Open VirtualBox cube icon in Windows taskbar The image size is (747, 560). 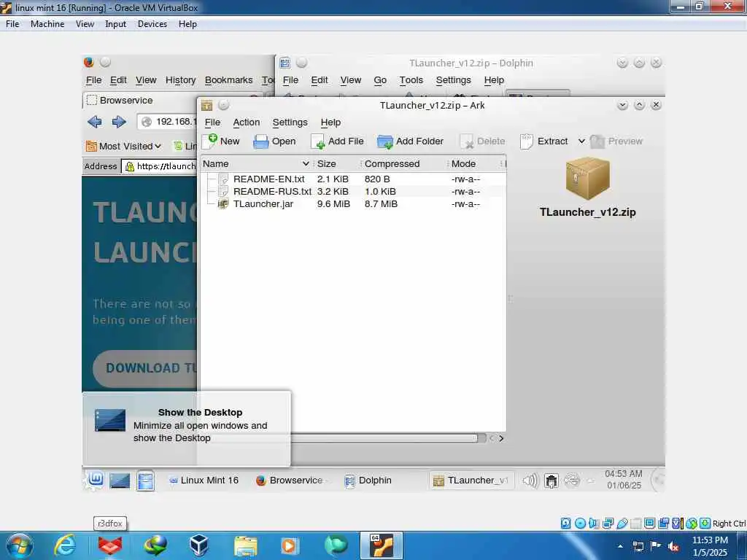coord(198,545)
